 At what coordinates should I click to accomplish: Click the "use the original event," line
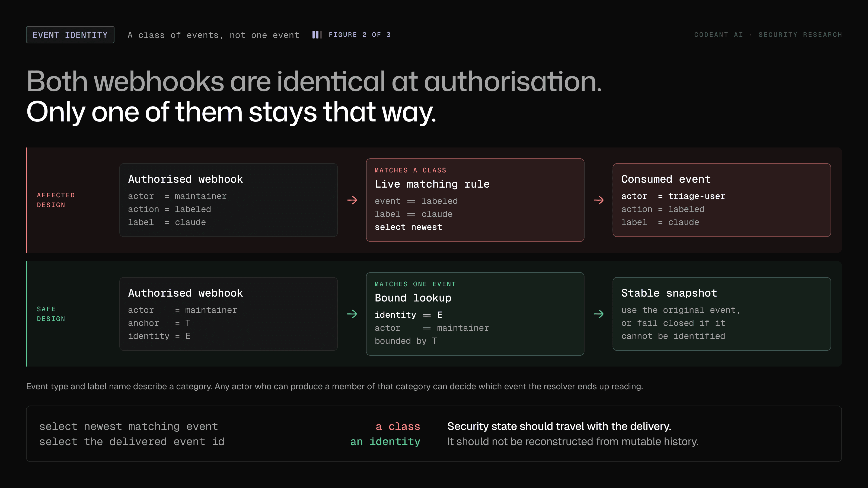(x=681, y=310)
